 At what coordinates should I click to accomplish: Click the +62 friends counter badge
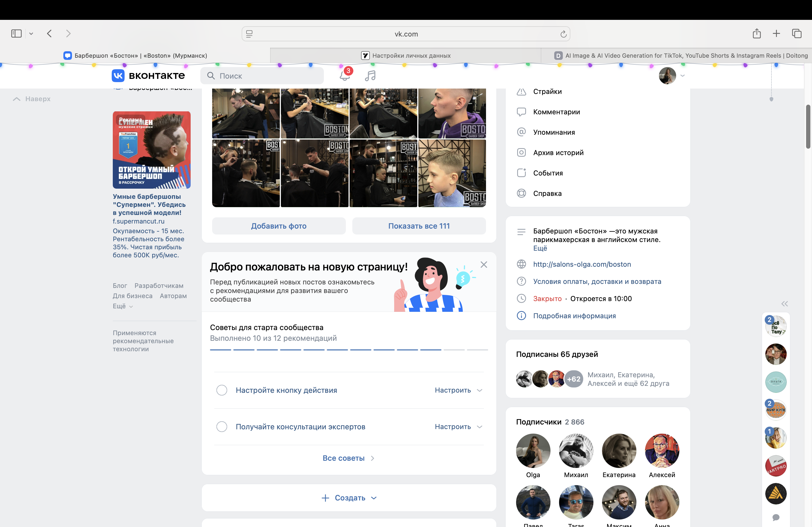(x=574, y=379)
